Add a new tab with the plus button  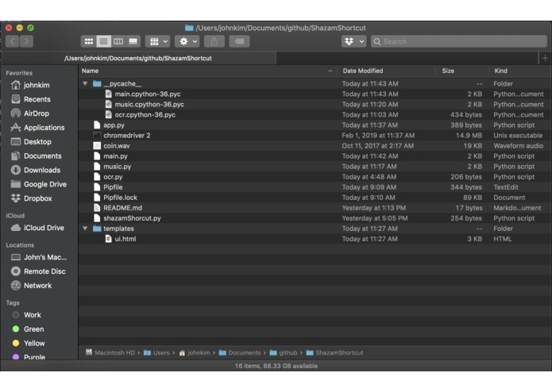tap(545, 59)
